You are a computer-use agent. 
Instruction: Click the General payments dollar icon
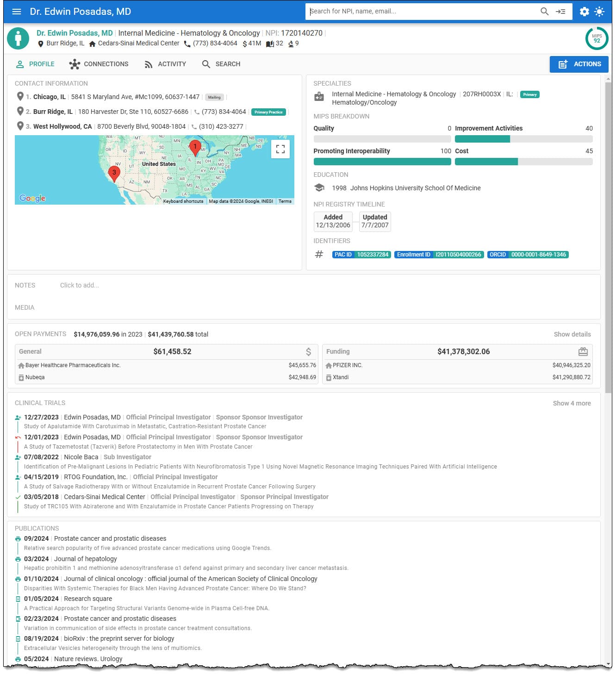click(x=308, y=352)
